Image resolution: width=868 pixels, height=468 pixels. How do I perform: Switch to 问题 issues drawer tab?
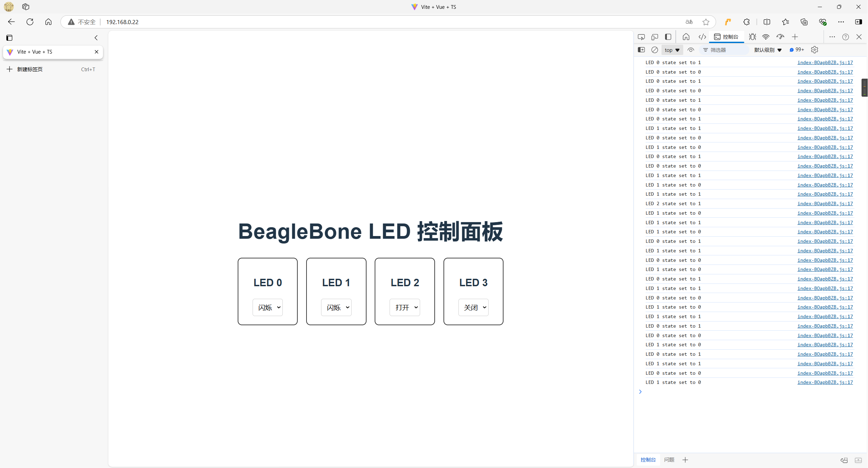coord(669,460)
